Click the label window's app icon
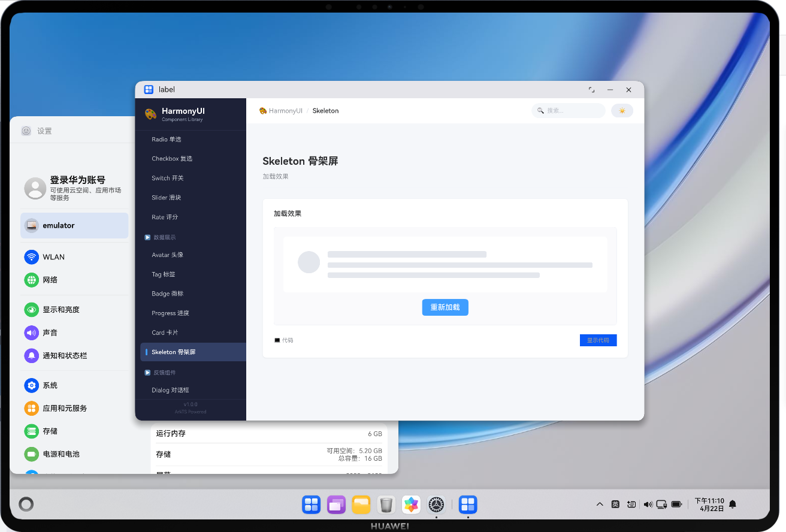 click(x=149, y=90)
